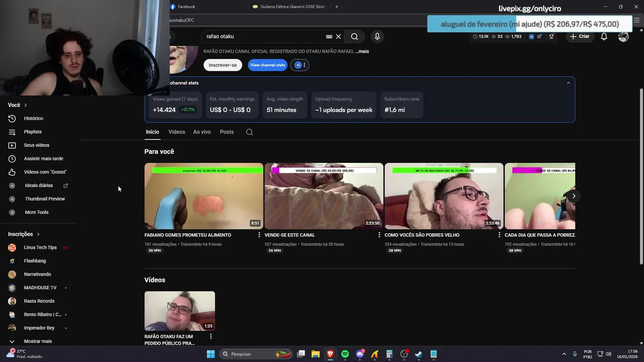Show hidden system tray icons

(563, 354)
